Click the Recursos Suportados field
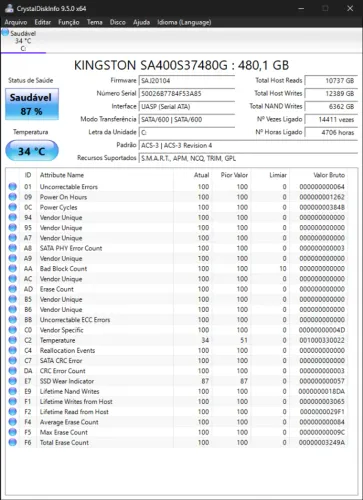 pos(248,158)
